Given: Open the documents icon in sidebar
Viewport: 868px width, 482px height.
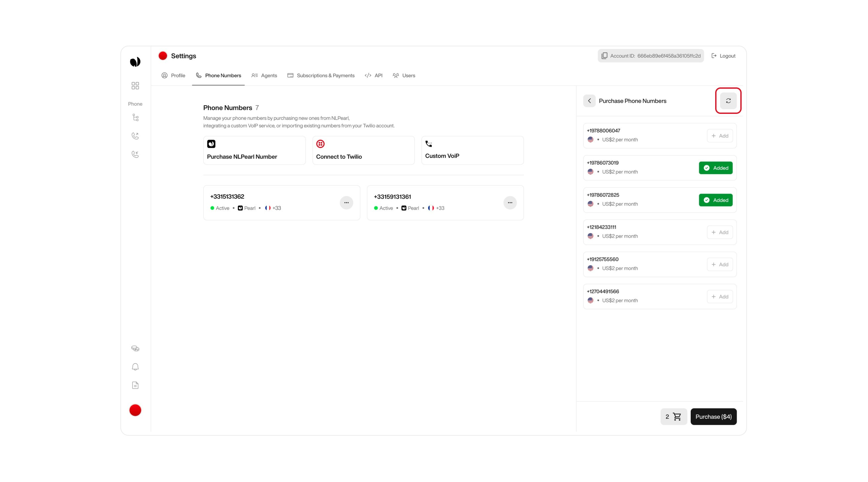Looking at the screenshot, I should point(135,385).
